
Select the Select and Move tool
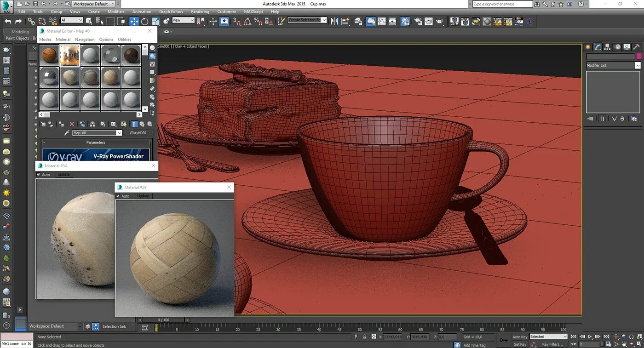[134, 21]
